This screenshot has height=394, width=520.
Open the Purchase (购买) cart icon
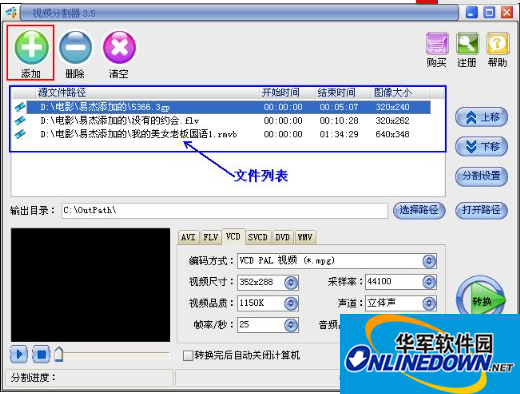pyautogui.click(x=437, y=43)
